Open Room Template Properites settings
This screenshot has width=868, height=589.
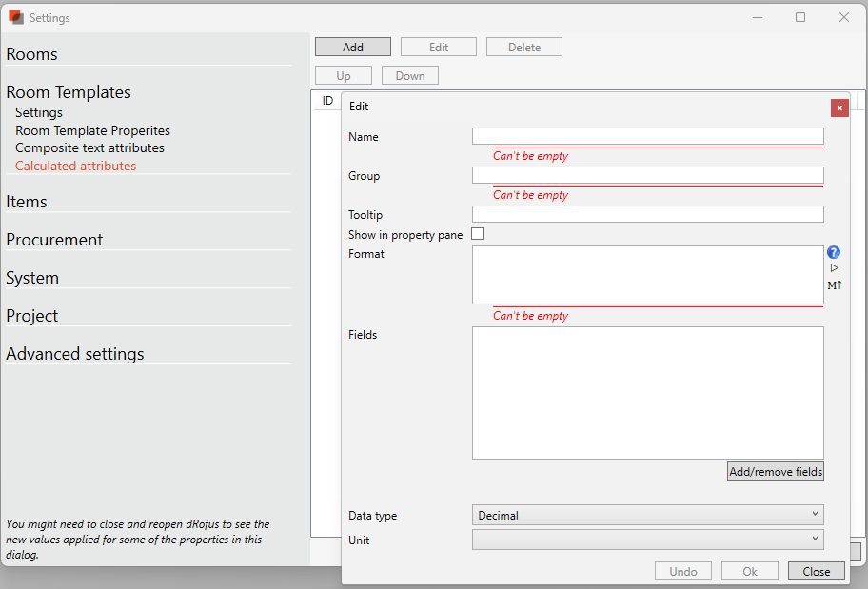[x=92, y=130]
